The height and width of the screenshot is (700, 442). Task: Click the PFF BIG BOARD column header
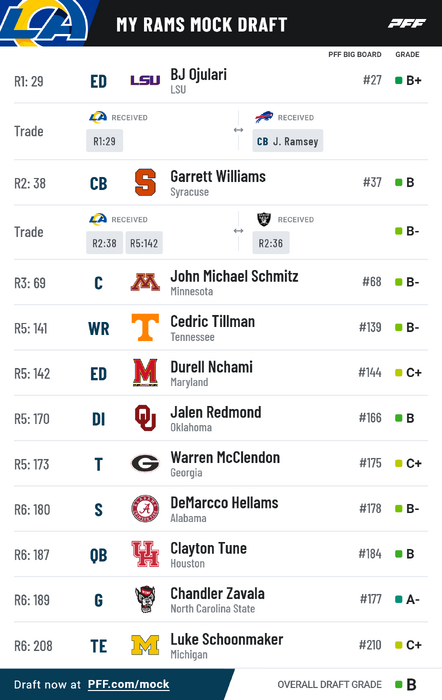pos(355,54)
